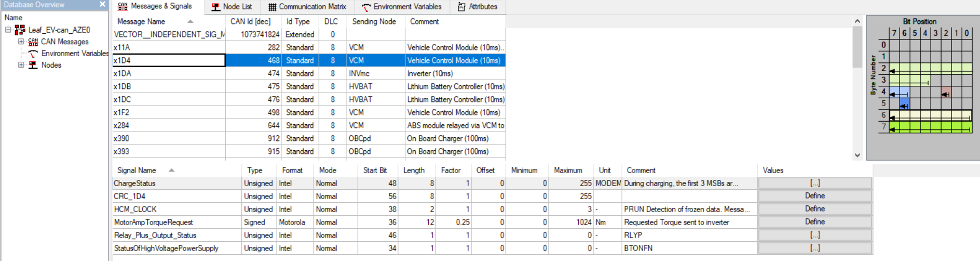The width and height of the screenshot is (980, 261).
Task: Click the message list scroll-down arrow
Action: tap(857, 155)
